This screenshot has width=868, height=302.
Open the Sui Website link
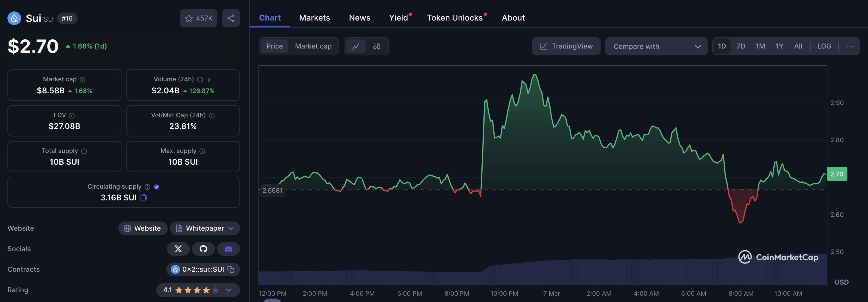(x=143, y=228)
